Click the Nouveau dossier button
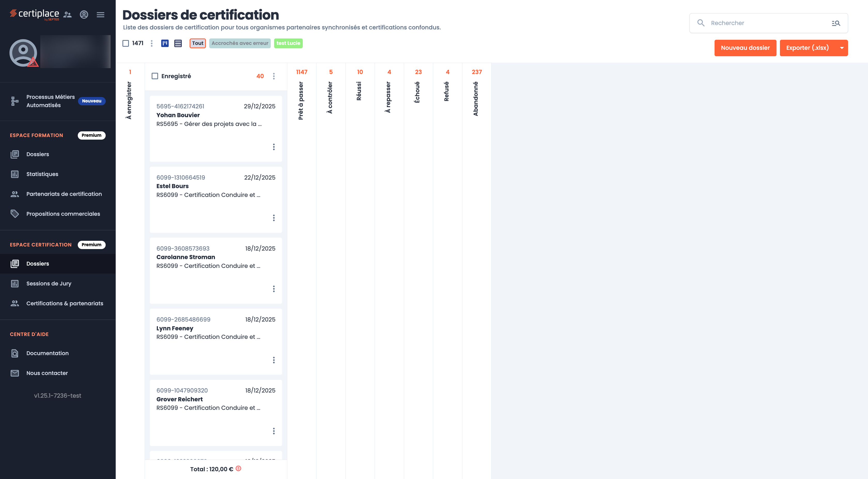Viewport: 868px width, 479px height. [745, 48]
